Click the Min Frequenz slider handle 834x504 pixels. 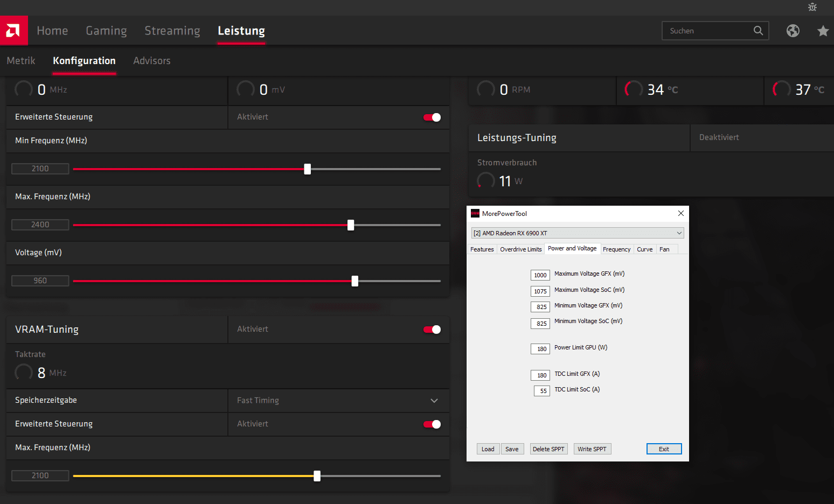click(307, 169)
